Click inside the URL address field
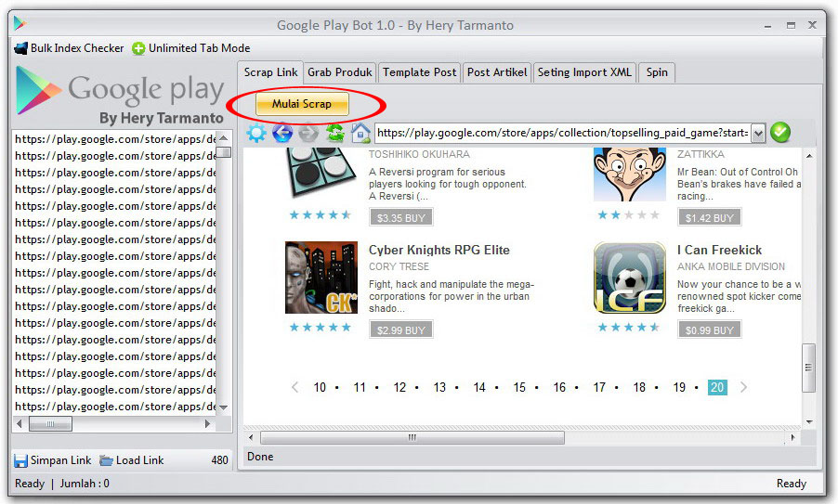Screen dimensions: 838x504 pos(563,133)
